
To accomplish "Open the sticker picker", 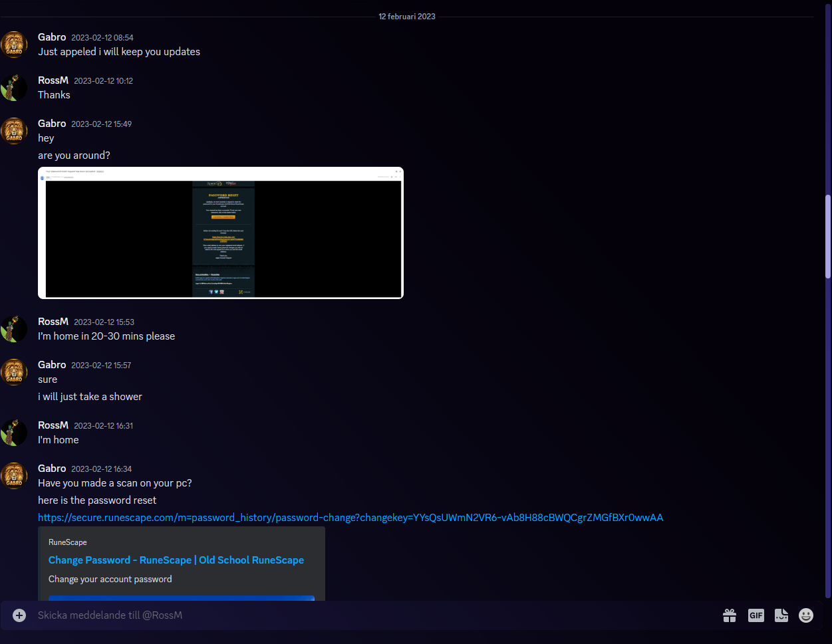I will click(x=781, y=615).
